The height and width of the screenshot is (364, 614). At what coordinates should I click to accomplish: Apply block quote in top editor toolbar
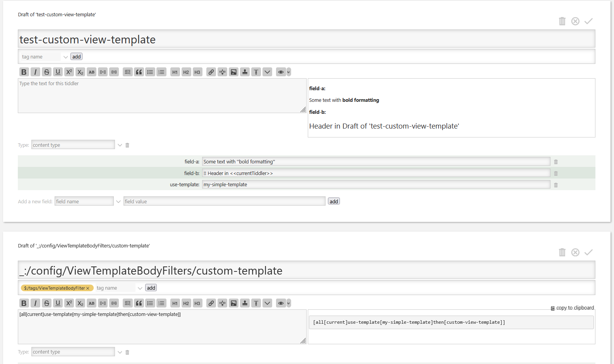pyautogui.click(x=139, y=72)
